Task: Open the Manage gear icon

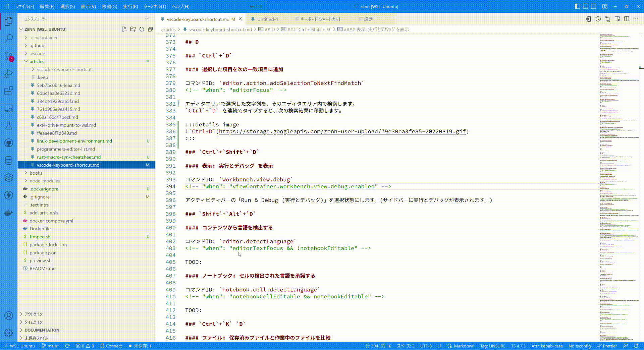Action: (9, 333)
